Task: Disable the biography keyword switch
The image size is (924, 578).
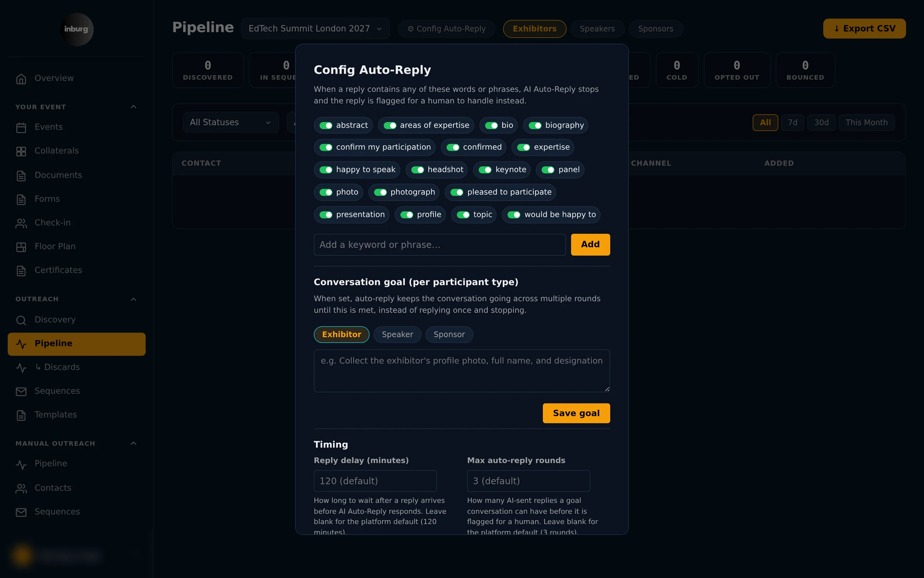Action: point(535,126)
